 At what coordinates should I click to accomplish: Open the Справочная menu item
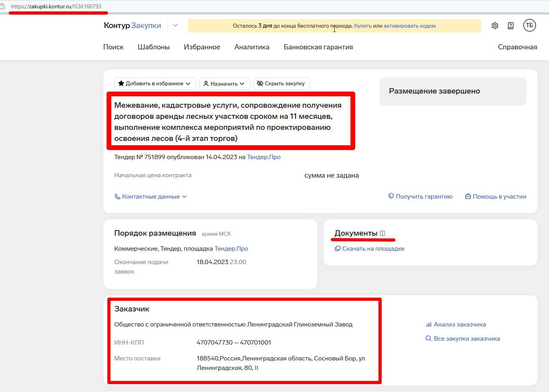[517, 47]
